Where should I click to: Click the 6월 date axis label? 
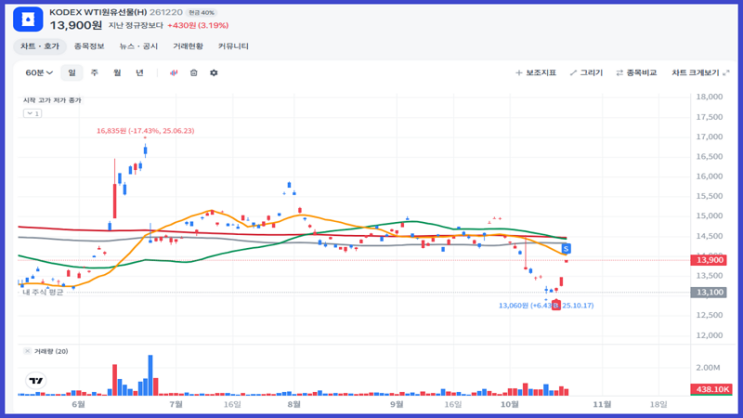click(79, 404)
